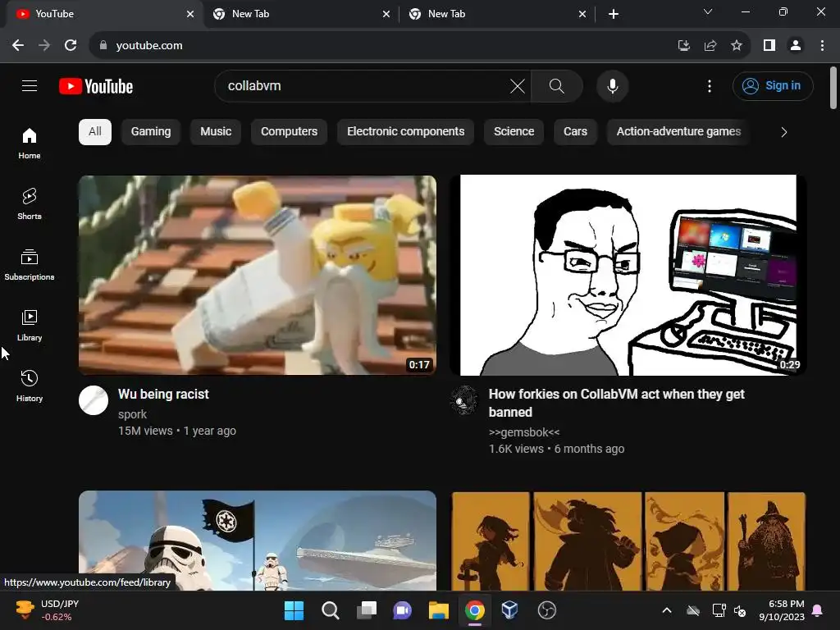840x630 pixels.
Task: Click the Install app icon in address bar
Action: click(683, 46)
